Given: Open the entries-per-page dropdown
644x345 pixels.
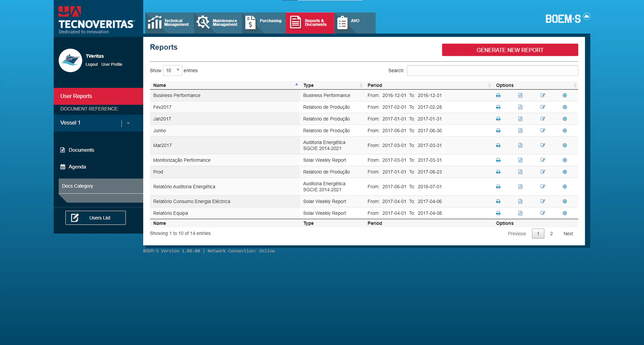Looking at the screenshot, I should click(x=172, y=70).
